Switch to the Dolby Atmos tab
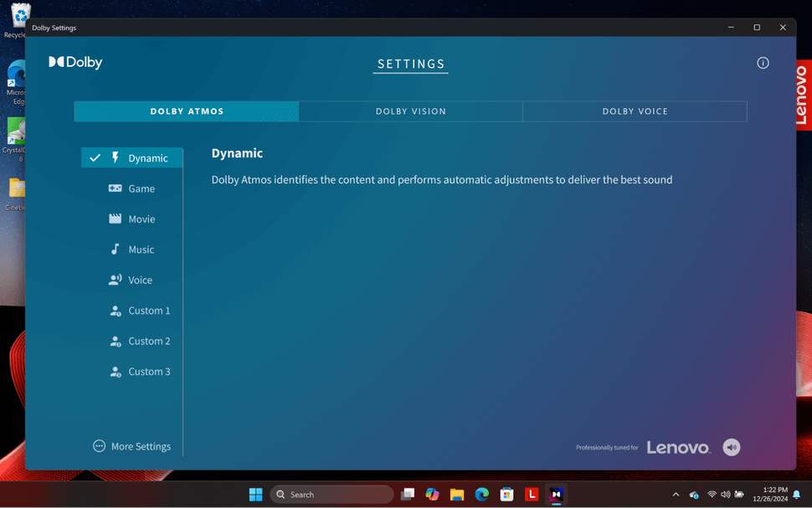Image resolution: width=812 pixels, height=508 pixels. point(187,111)
